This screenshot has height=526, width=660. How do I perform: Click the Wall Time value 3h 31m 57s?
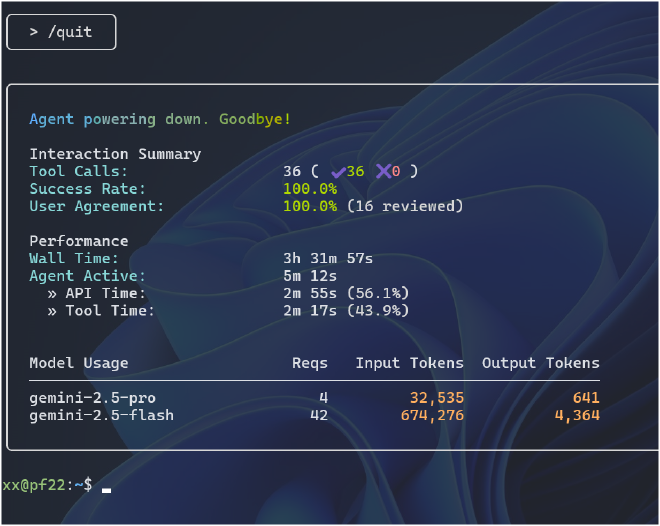328,258
